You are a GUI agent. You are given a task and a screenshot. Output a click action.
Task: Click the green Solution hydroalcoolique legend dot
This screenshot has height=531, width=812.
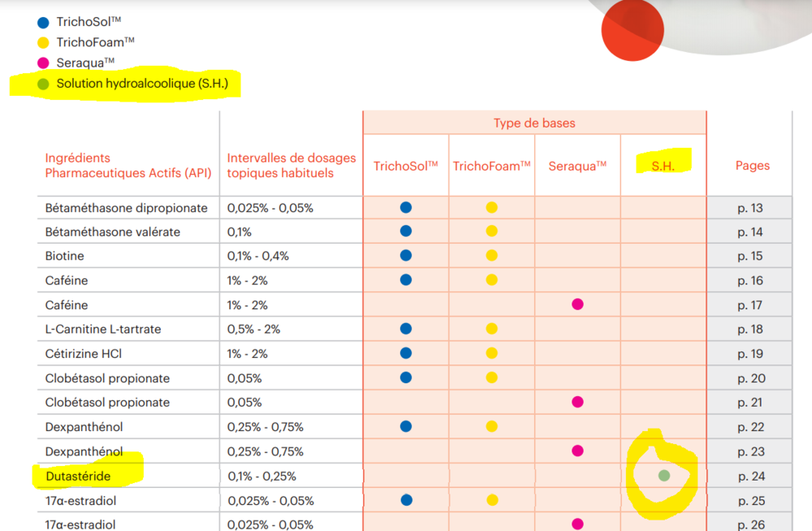(43, 84)
